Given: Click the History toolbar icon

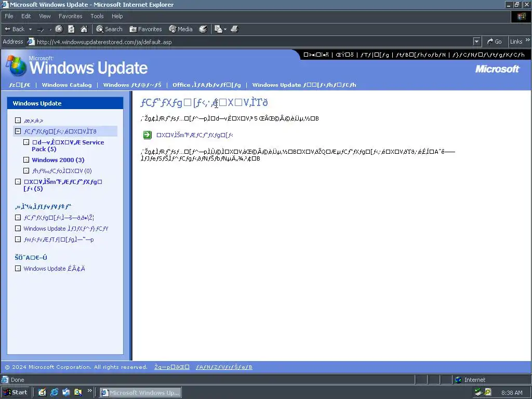Looking at the screenshot, I should click(203, 29).
